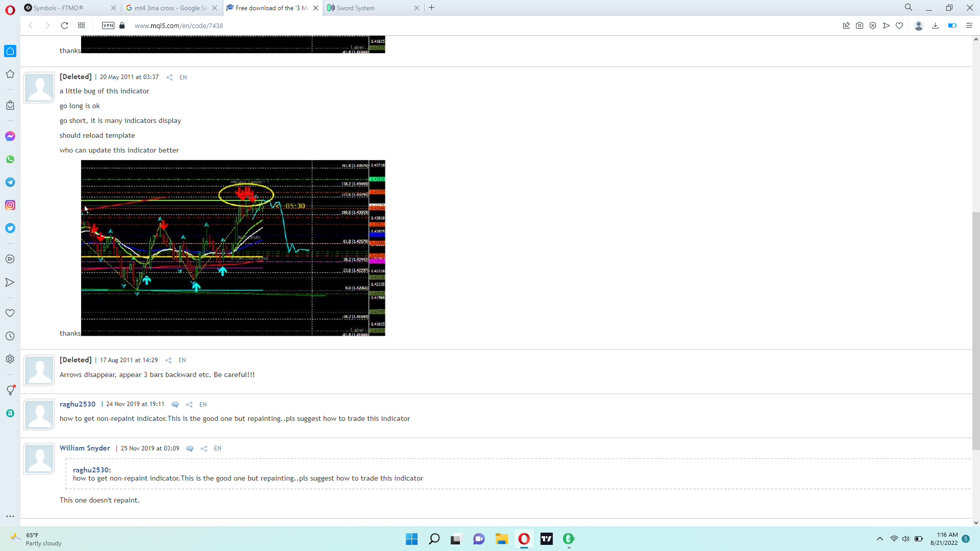Viewport: 980px width, 551px height.
Task: Click the snapshot camera icon
Action: click(860, 26)
